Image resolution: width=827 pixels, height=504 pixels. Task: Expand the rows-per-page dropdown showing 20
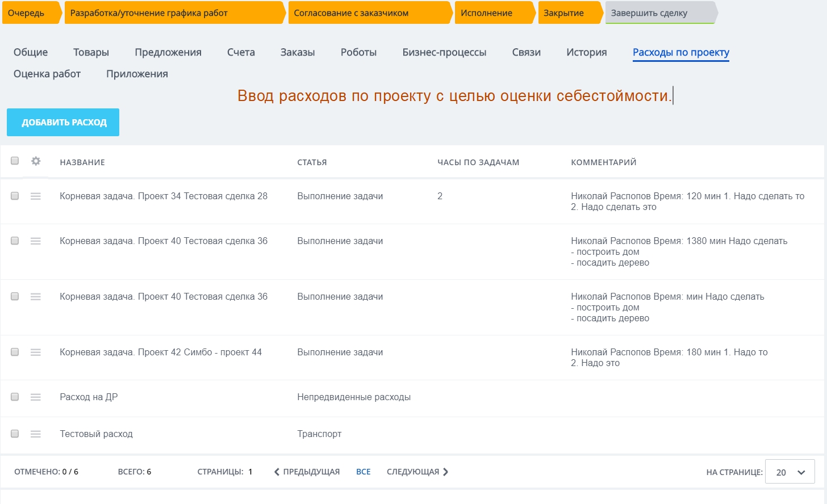[790, 472]
